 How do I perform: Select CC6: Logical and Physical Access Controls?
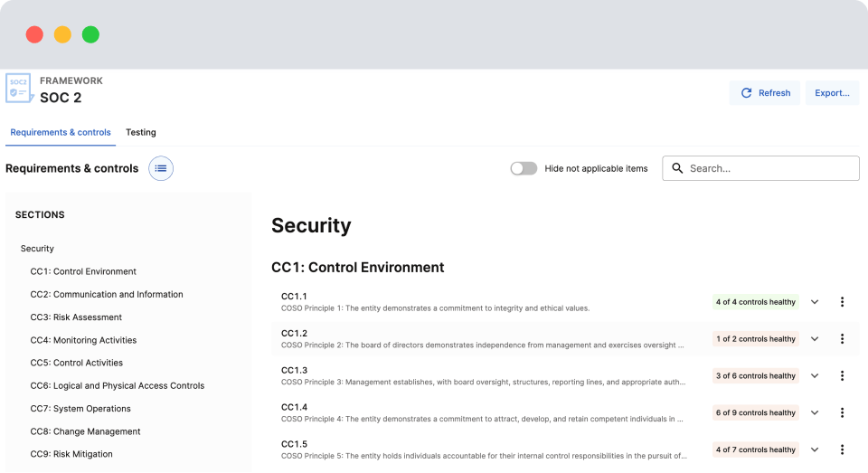[x=118, y=386]
